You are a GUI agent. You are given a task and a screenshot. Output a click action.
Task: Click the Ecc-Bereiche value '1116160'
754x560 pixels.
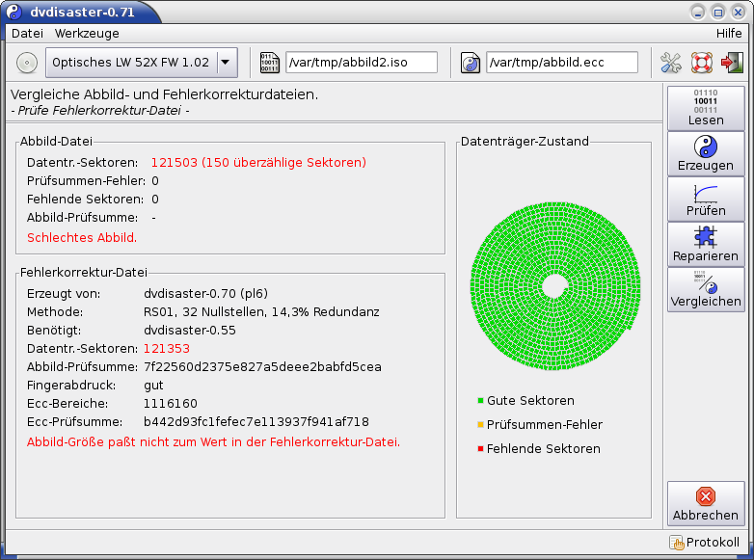171,403
